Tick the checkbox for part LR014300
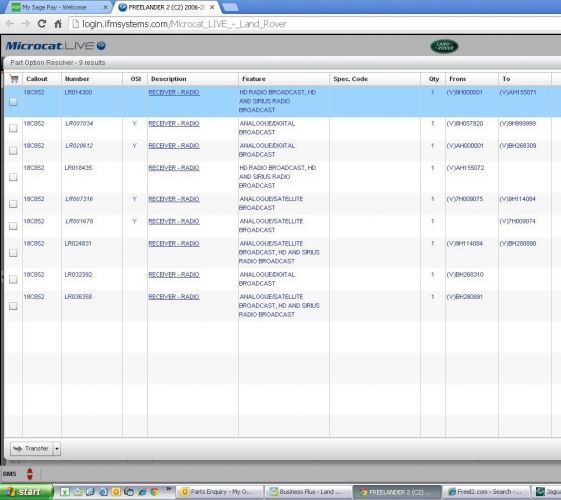Screen dimensions: 561x500 [13, 102]
